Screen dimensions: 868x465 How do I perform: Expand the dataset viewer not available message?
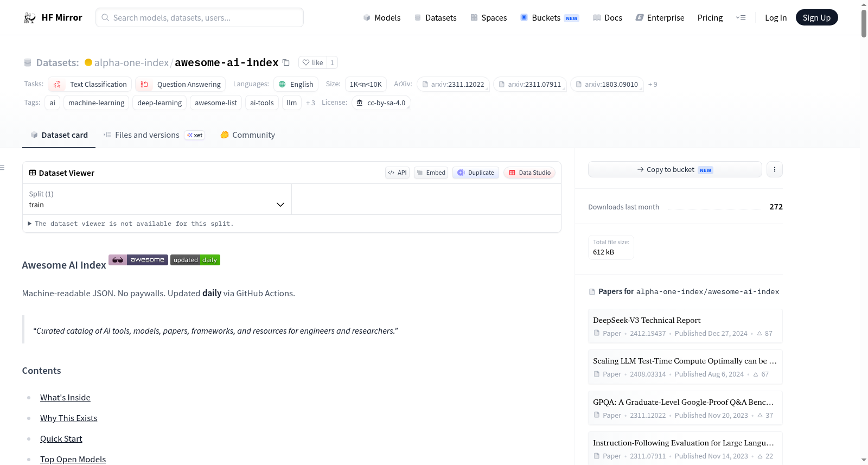pyautogui.click(x=130, y=224)
